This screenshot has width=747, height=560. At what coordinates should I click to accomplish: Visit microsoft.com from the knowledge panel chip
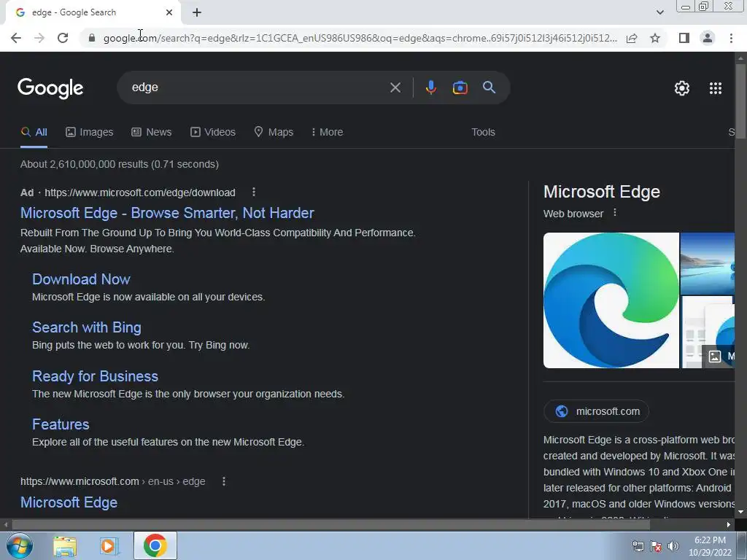coord(596,411)
